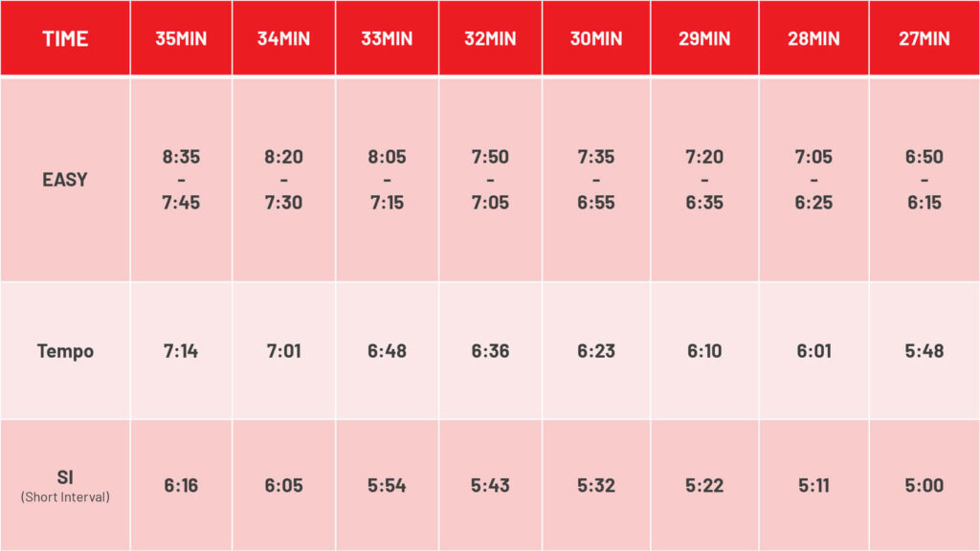
Task: Click the 29MIN column header
Action: 704,38
